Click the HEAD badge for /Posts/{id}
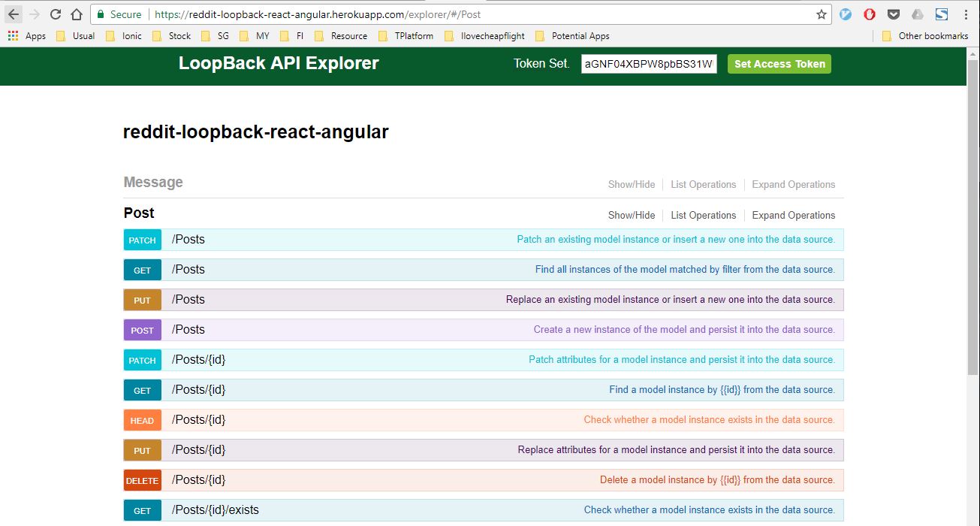980x526 pixels. click(142, 420)
